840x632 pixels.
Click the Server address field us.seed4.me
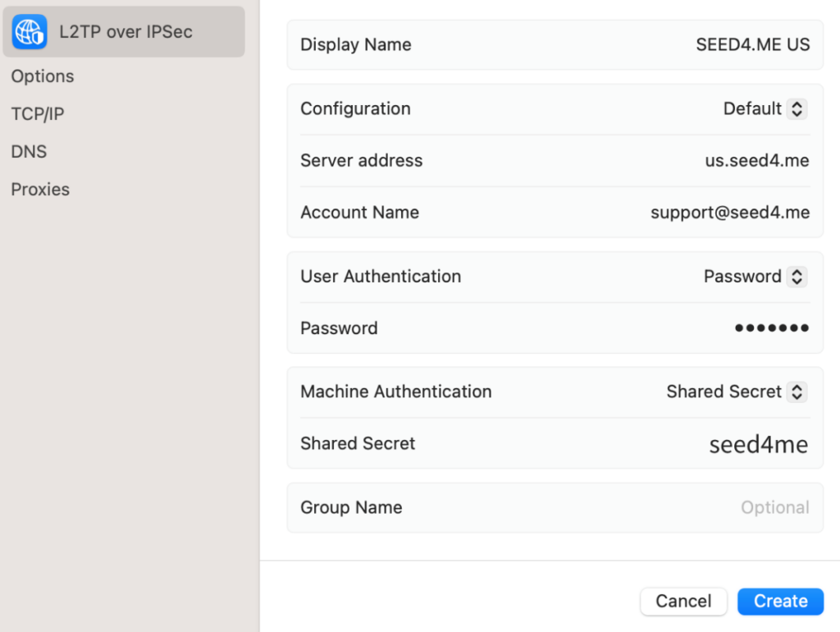[757, 160]
